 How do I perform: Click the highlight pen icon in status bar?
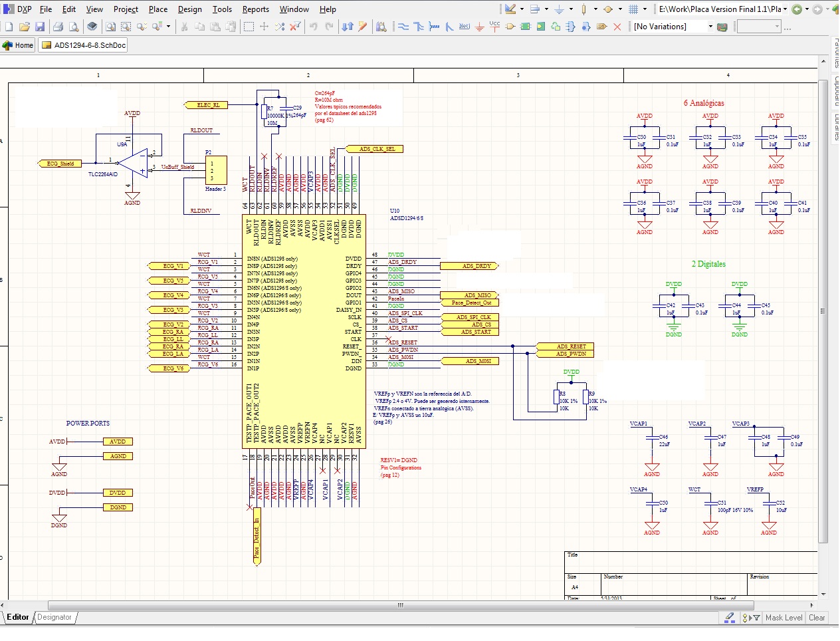click(730, 618)
